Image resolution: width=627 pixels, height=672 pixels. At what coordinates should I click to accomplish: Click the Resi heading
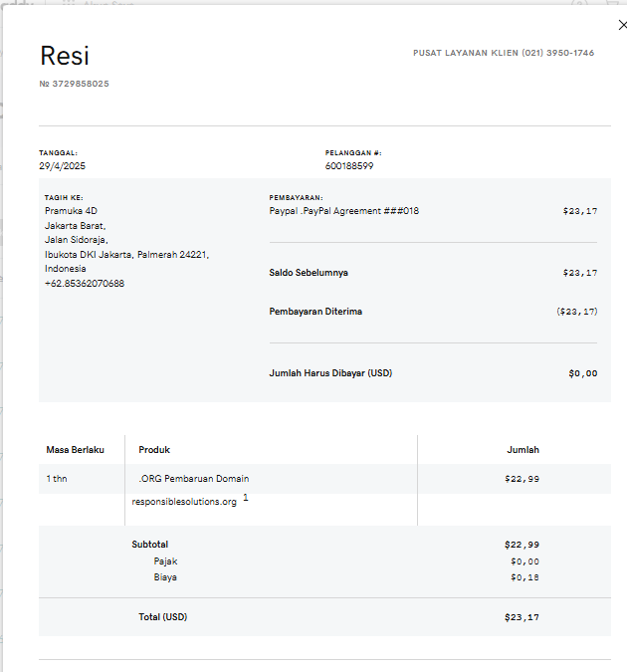(x=65, y=56)
